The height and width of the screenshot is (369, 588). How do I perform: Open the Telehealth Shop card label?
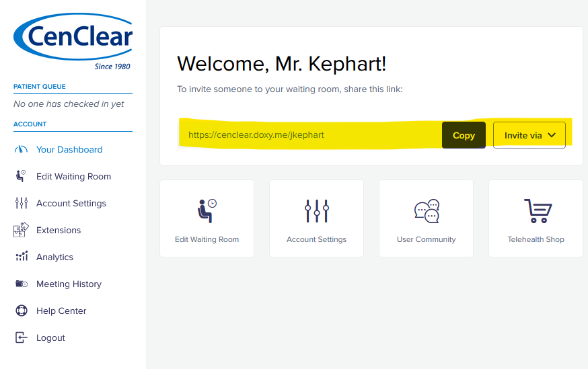pos(536,239)
